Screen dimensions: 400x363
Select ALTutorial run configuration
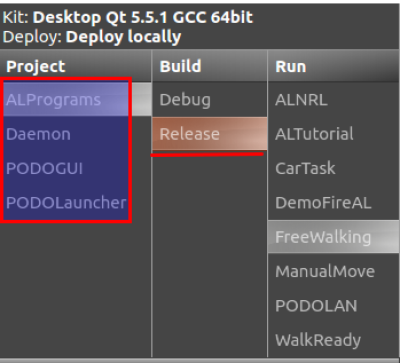(x=333, y=134)
